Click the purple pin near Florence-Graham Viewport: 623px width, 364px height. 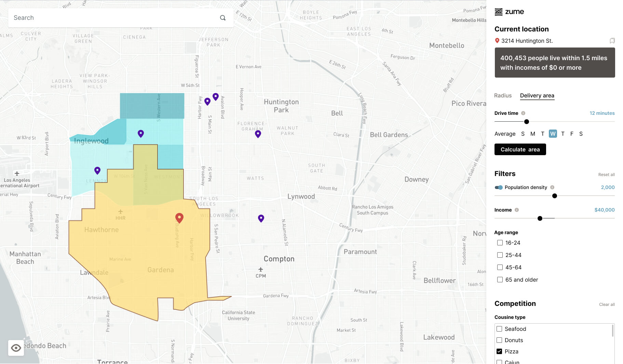(x=258, y=134)
